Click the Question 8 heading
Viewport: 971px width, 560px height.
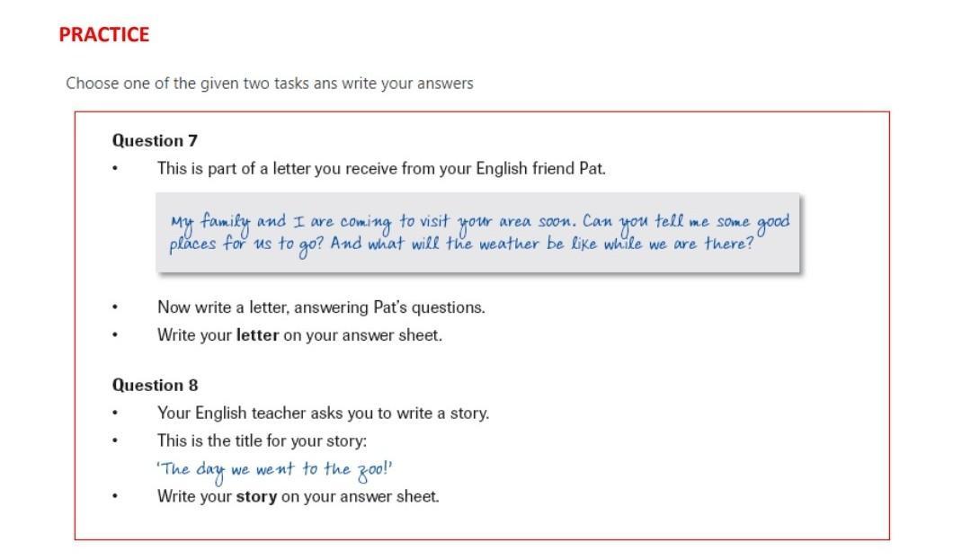coord(155,385)
